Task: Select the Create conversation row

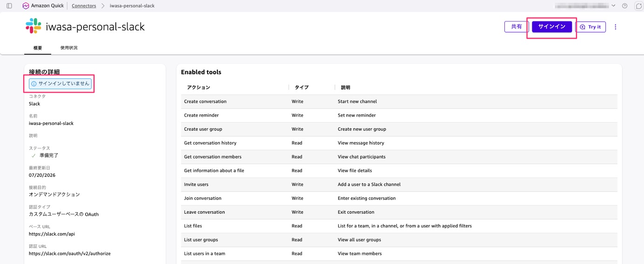Action: click(399, 101)
